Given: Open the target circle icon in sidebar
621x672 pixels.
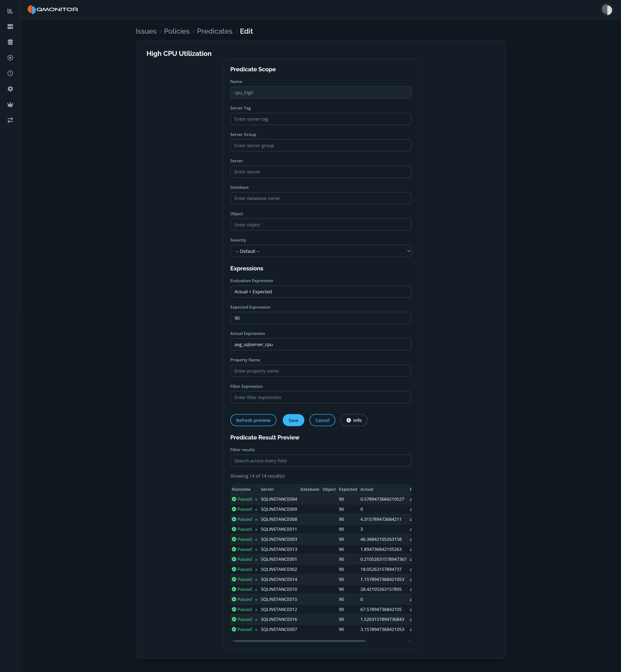Looking at the screenshot, I should [10, 58].
